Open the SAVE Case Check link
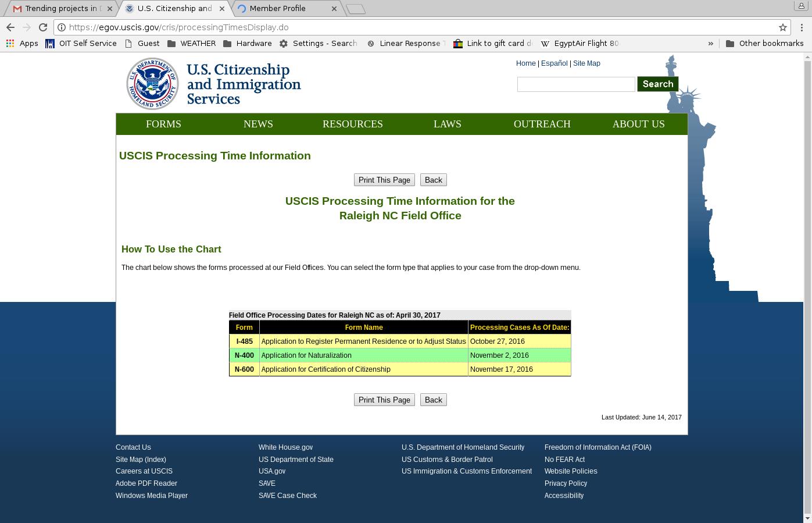Viewport: 812px width, 523px height. tap(288, 496)
